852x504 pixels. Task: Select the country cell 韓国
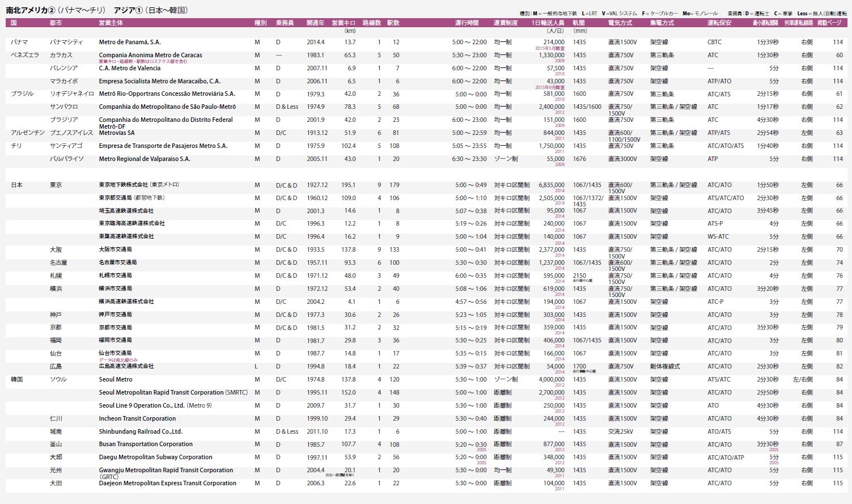point(17,380)
